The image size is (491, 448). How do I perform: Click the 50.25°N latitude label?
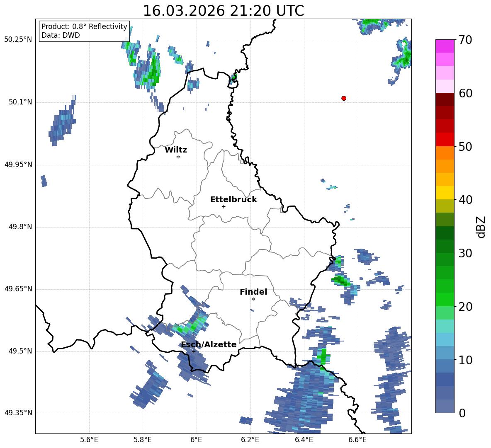pyautogui.click(x=18, y=40)
